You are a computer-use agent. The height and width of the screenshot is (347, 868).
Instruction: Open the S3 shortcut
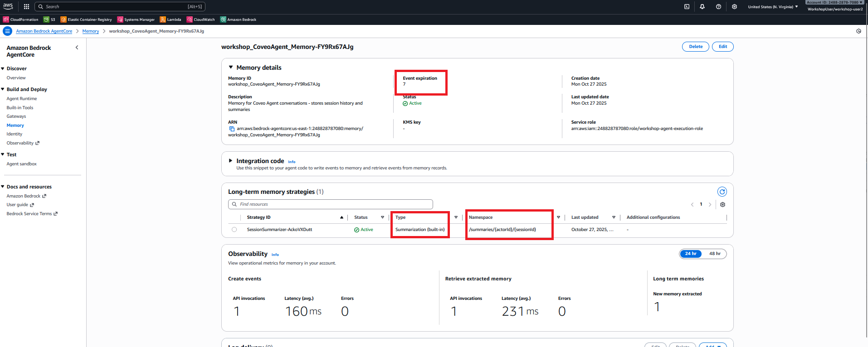coord(49,19)
